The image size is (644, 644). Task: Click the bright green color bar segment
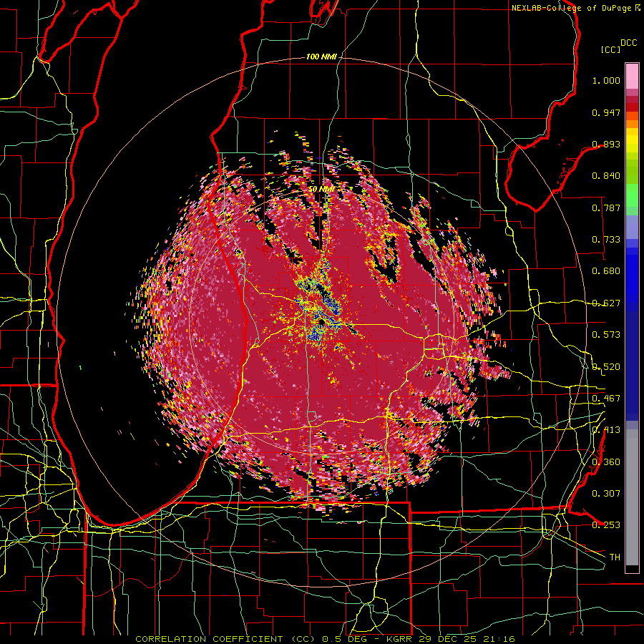(632, 195)
